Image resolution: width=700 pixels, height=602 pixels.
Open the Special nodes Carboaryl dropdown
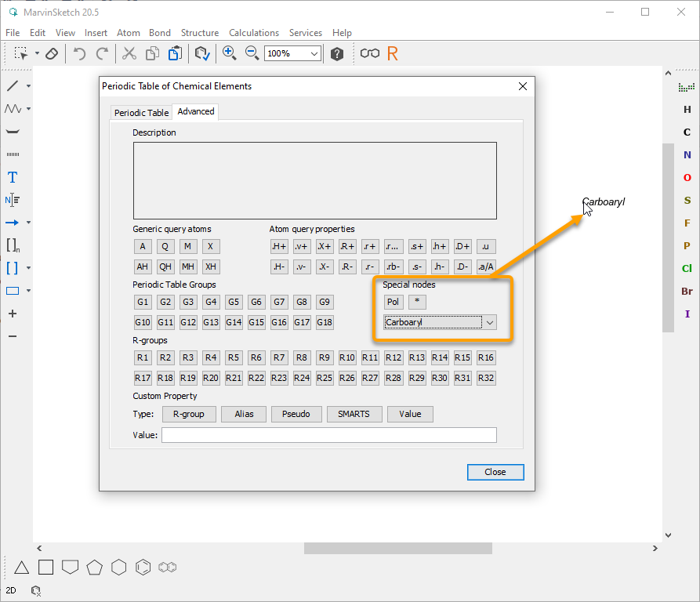click(x=490, y=322)
